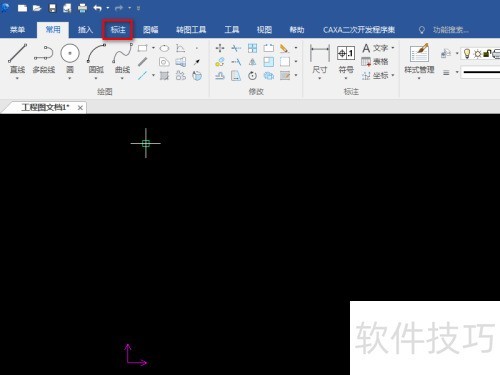Select the 圆弧 arc tool
The image size is (500, 375).
96,60
